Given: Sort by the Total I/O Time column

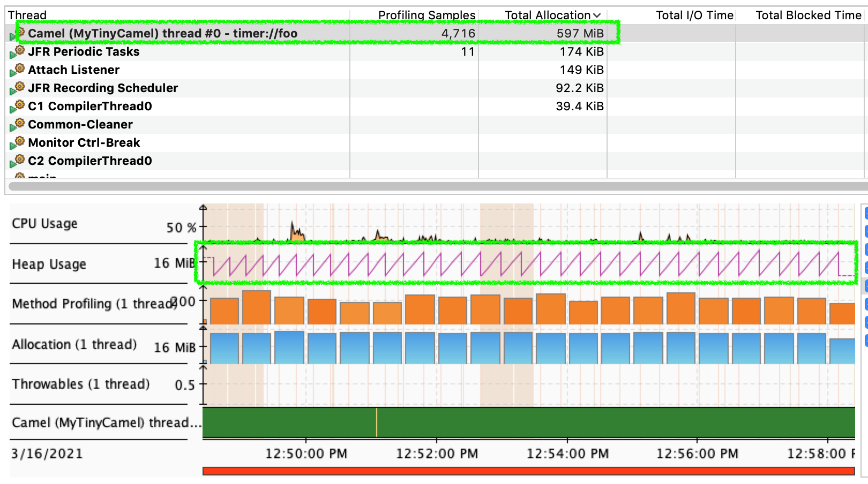Looking at the screenshot, I should pyautogui.click(x=694, y=16).
